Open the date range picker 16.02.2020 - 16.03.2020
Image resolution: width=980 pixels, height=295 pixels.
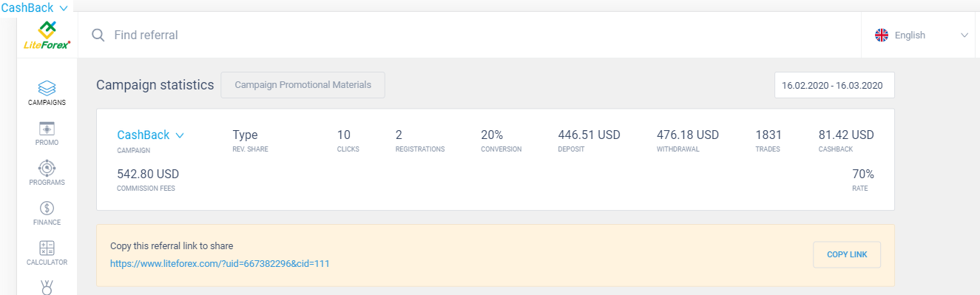tap(834, 85)
